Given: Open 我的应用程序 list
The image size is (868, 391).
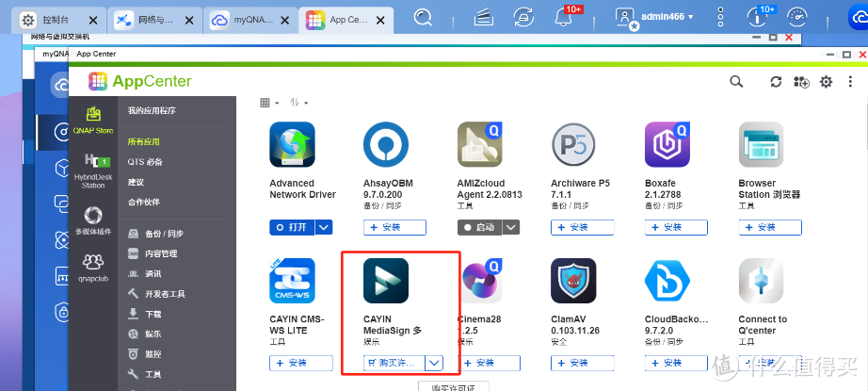Looking at the screenshot, I should tap(152, 110).
